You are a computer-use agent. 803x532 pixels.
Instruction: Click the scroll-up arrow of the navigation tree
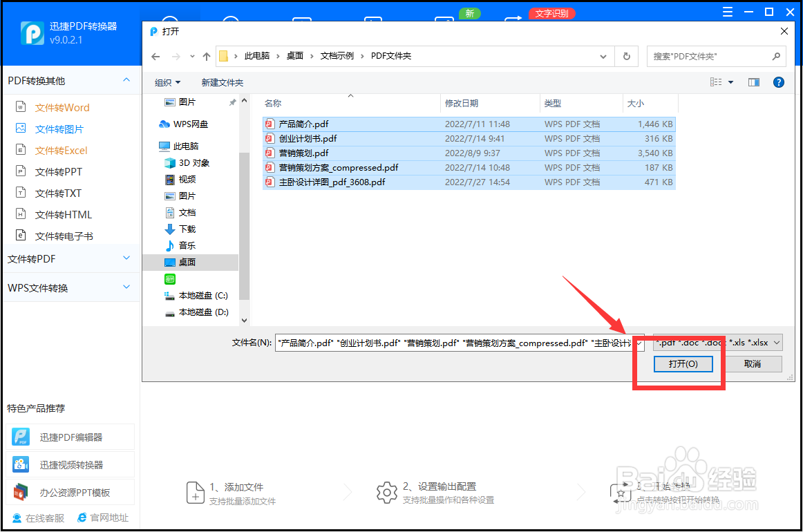(244, 100)
